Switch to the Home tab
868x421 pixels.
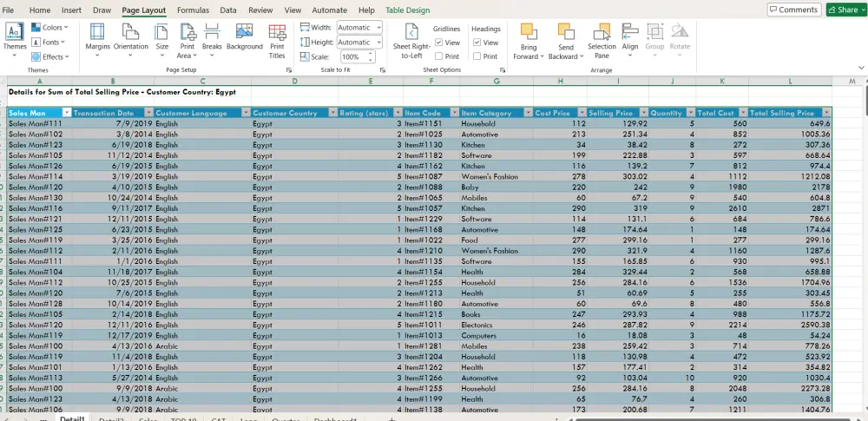coord(40,10)
